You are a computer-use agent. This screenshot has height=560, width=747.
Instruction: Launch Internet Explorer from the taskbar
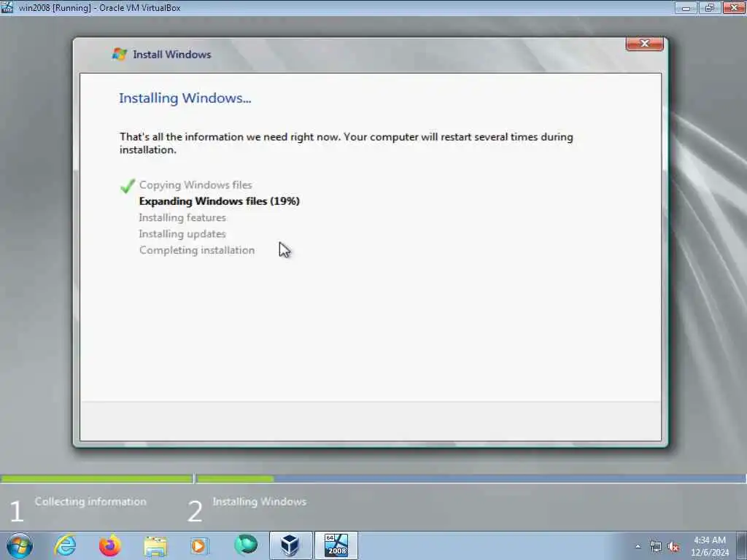click(65, 545)
